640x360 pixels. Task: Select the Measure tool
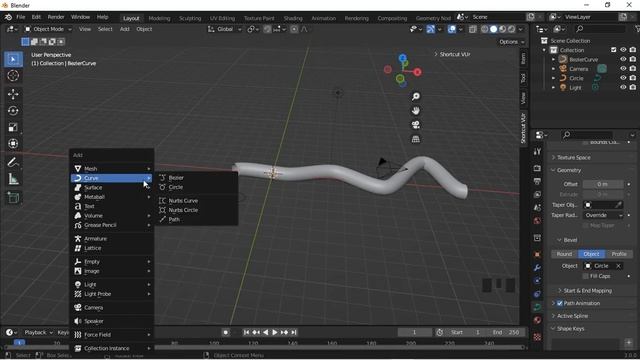click(x=13, y=179)
